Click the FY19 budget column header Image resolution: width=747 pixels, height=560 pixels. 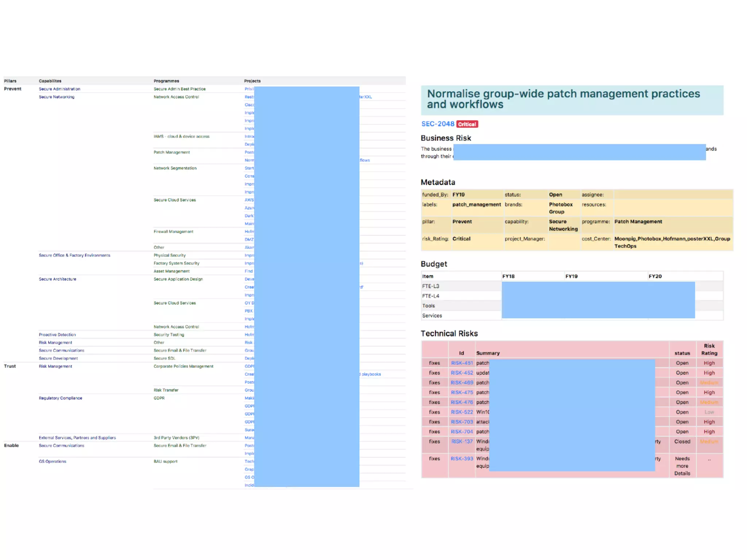pyautogui.click(x=571, y=276)
